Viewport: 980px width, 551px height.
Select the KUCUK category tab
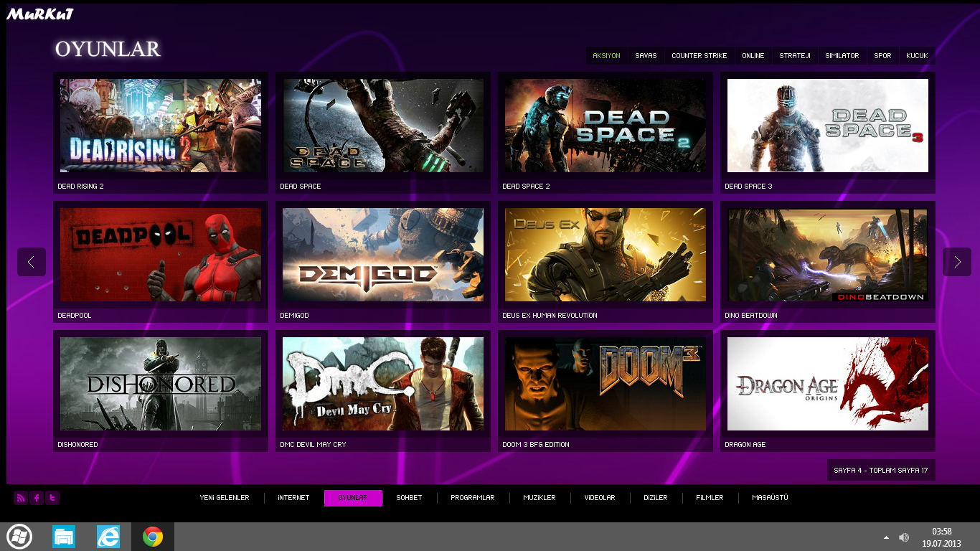tap(917, 56)
